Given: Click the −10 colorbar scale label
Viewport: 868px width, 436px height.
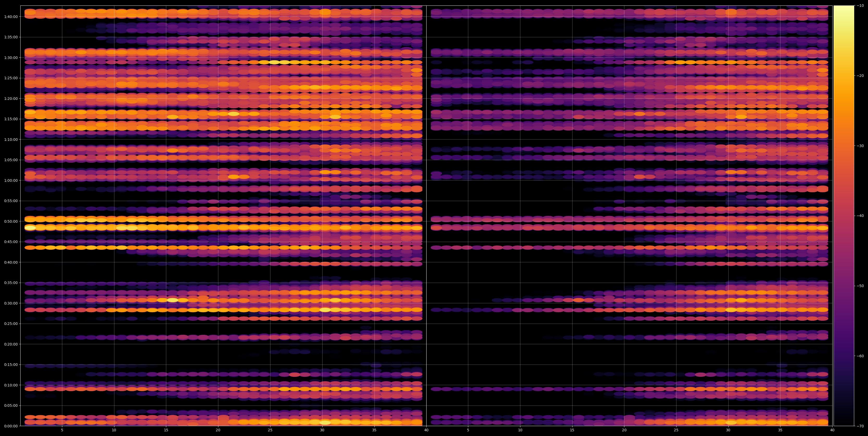Looking at the screenshot, I should [860, 6].
